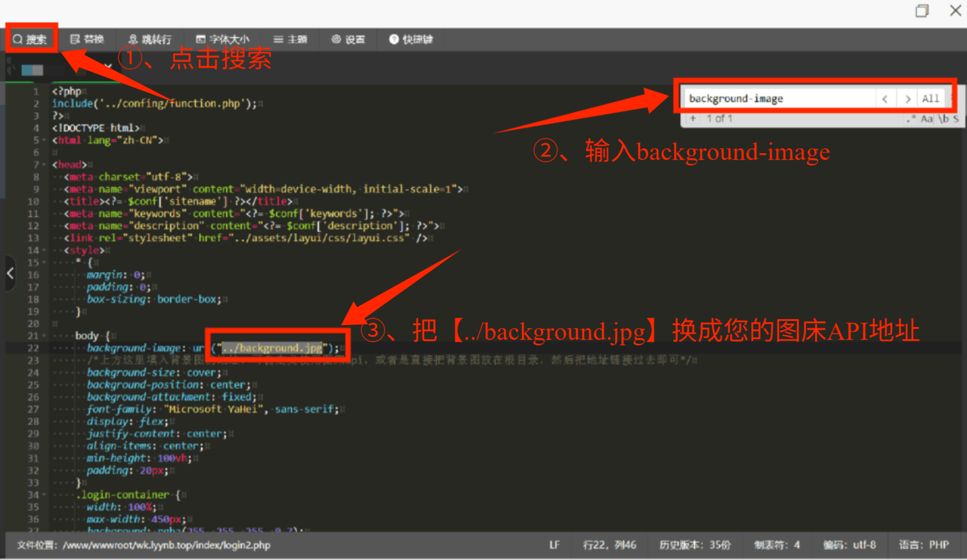Click the All matches button

930,99
